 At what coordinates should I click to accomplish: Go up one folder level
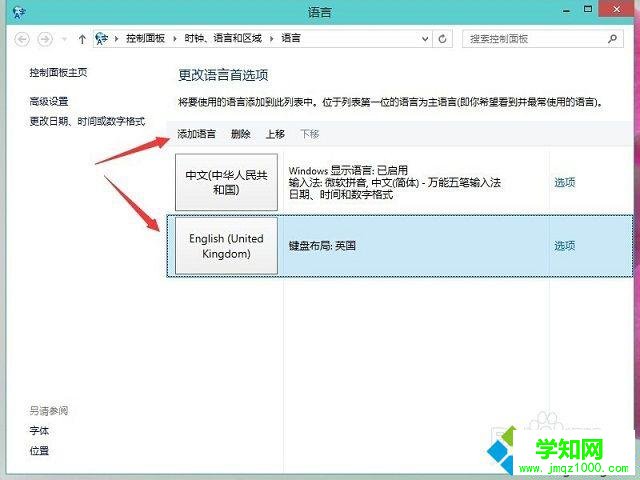82,39
